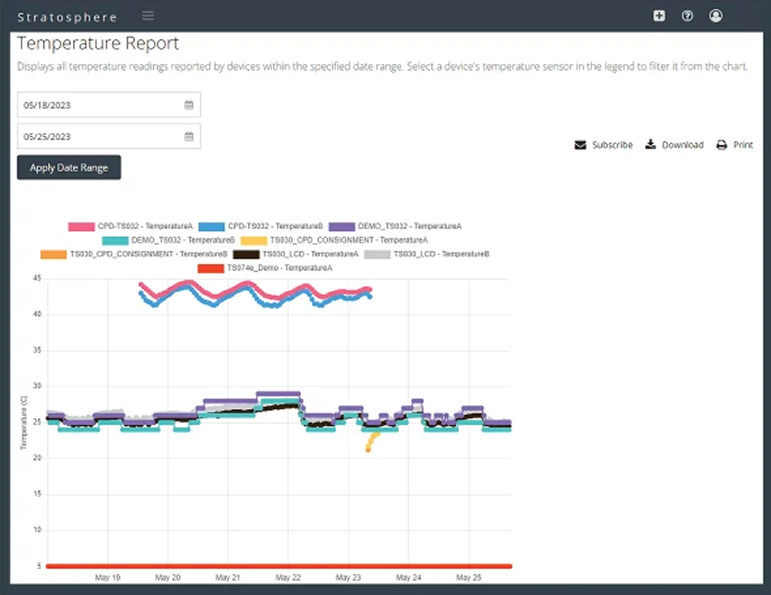Open the hamburger navigation menu

click(x=148, y=16)
